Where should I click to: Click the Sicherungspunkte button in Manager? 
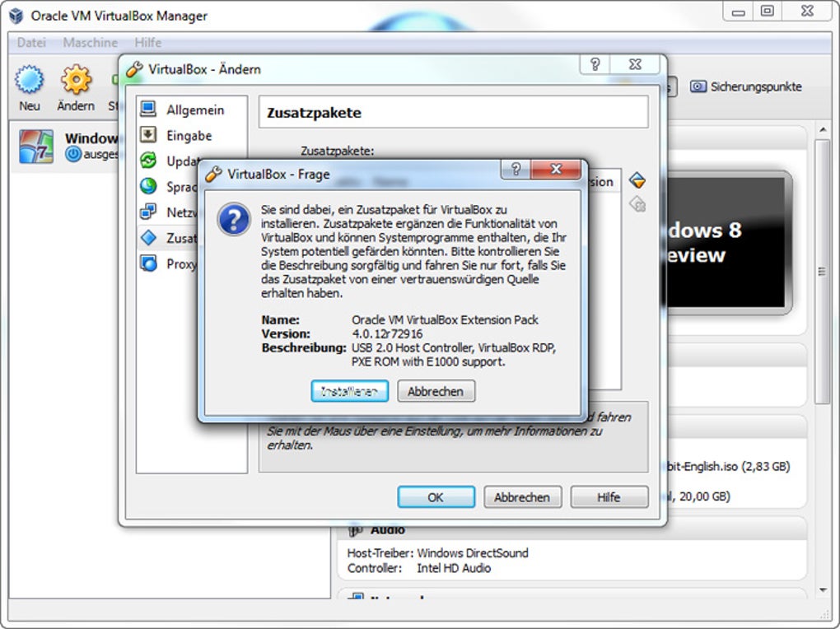click(x=746, y=86)
